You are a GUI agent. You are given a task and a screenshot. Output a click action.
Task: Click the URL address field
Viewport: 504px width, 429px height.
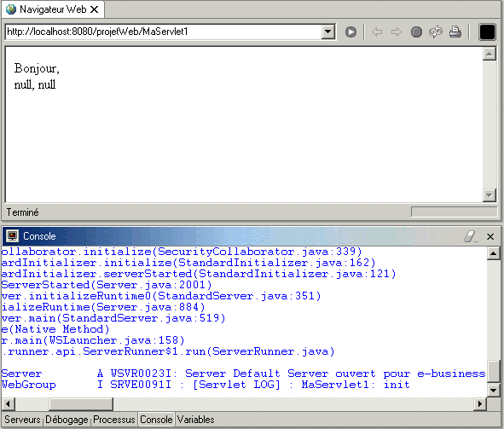163,32
